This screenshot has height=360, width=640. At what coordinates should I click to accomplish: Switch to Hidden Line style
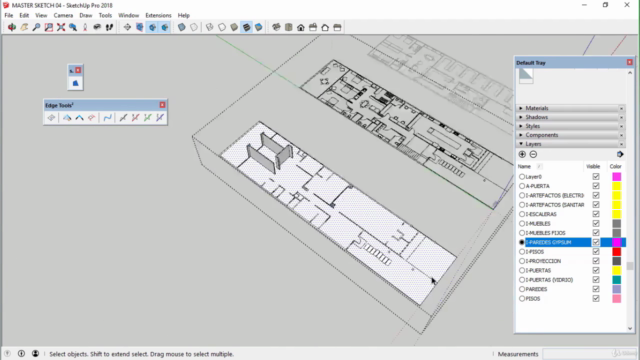[x=222, y=27]
